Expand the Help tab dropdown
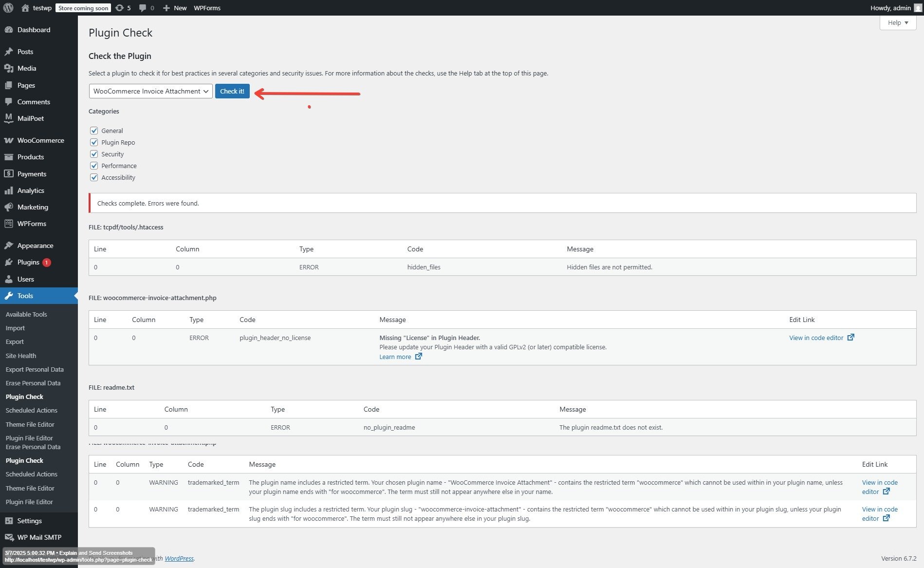Screen dimensions: 924x568 click(898, 22)
